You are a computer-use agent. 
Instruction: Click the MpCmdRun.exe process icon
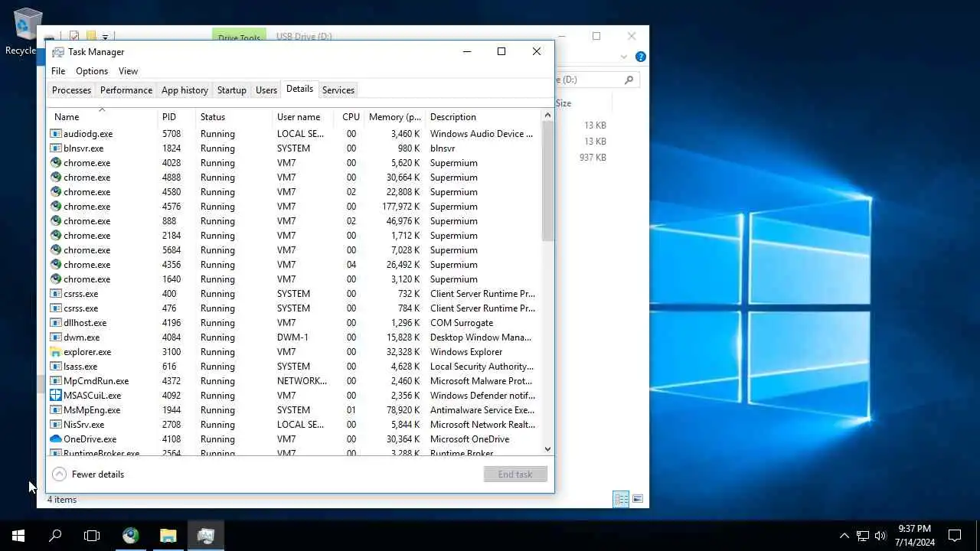point(56,381)
